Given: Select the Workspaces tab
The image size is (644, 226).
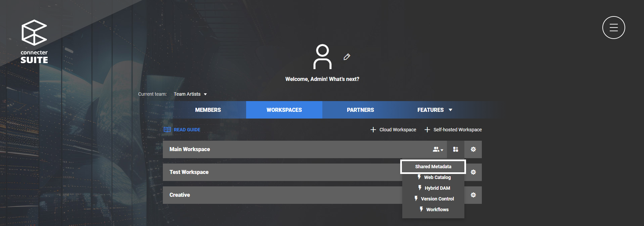Looking at the screenshot, I should [284, 110].
